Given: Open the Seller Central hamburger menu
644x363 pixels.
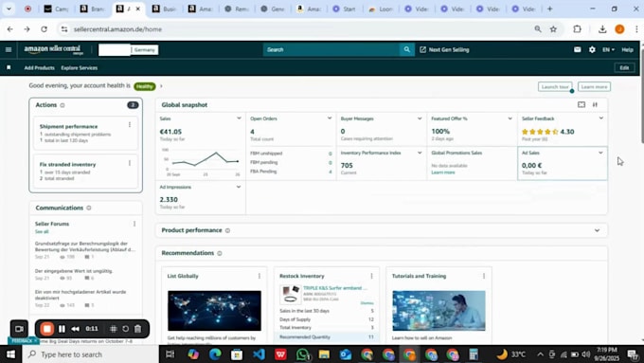Looking at the screenshot, I should (x=9, y=49).
